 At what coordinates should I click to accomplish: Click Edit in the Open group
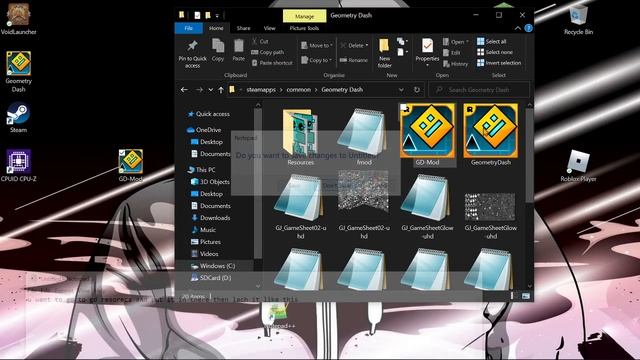pyautogui.click(x=452, y=53)
